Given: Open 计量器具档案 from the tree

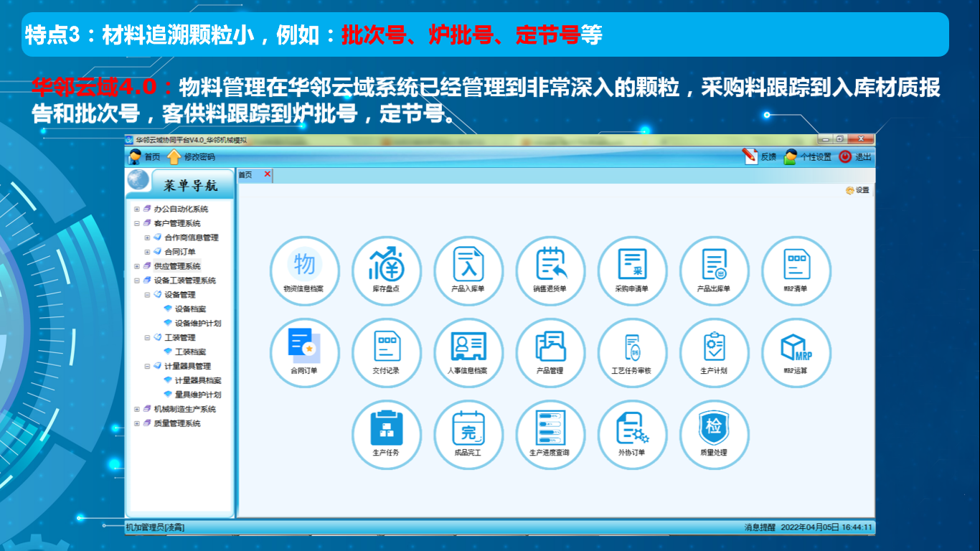Looking at the screenshot, I should point(198,380).
